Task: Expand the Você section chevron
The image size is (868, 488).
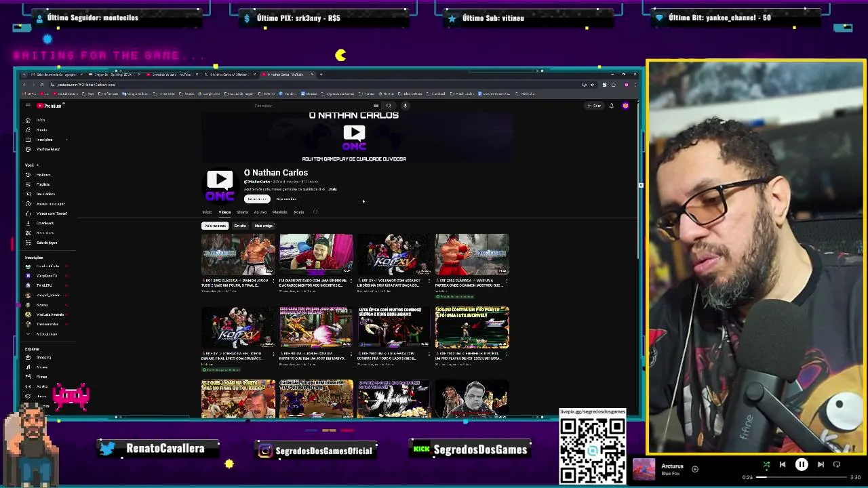Action: coord(37,165)
